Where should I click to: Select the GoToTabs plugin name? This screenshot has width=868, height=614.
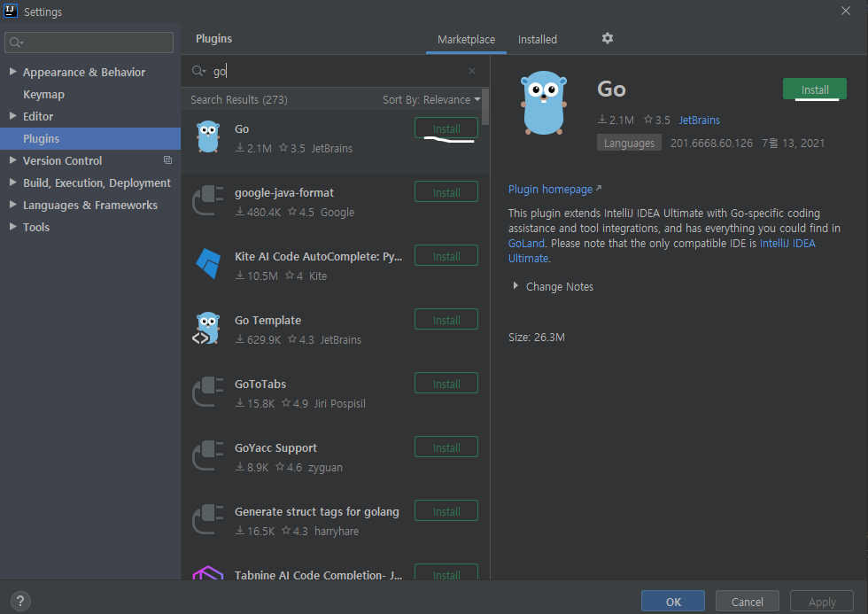(260, 385)
